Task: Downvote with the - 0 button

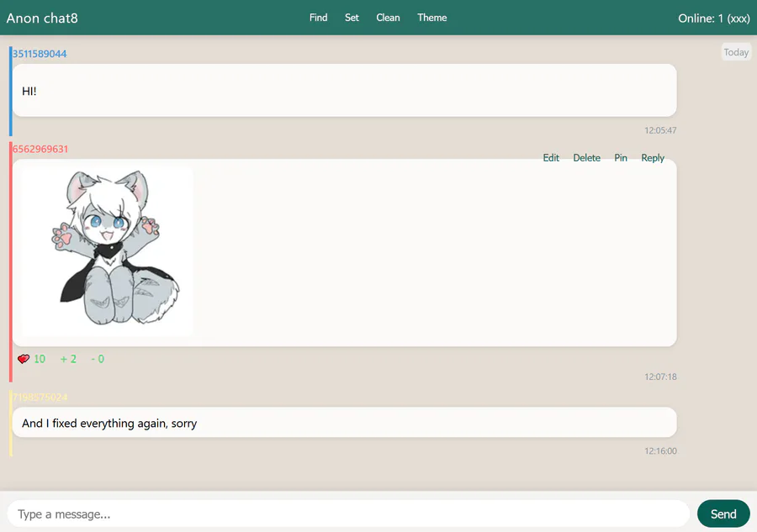Action: 98,359
